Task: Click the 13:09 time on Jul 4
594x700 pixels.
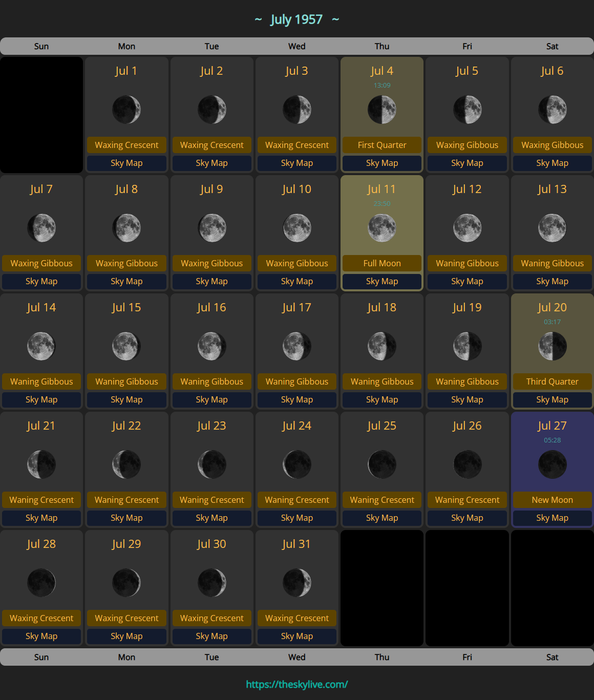Action: pos(382,85)
